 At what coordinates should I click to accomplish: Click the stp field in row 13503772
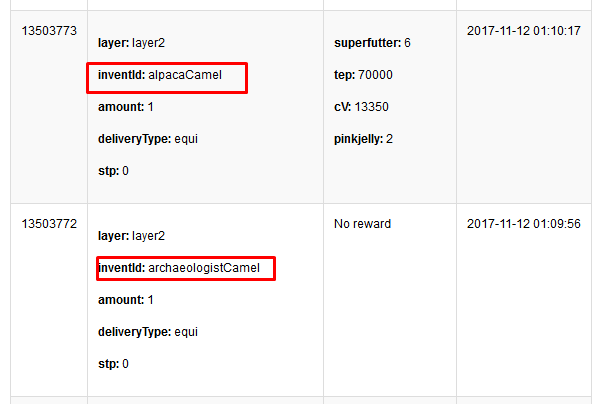(113, 364)
